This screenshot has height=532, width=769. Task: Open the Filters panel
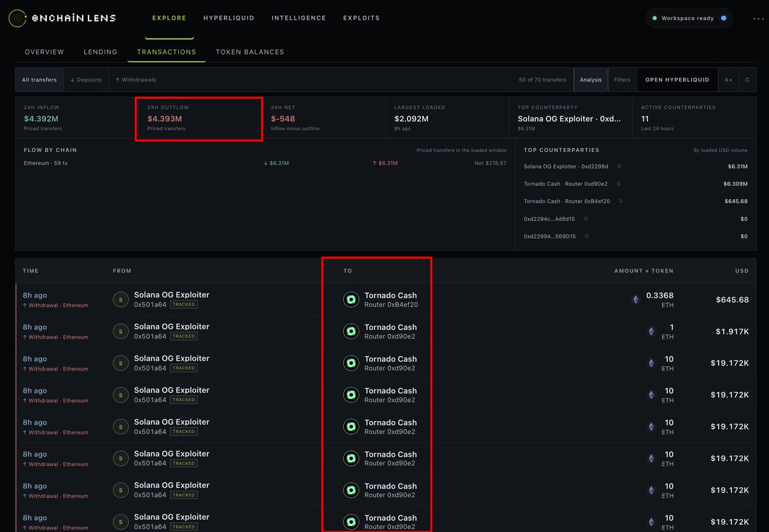[622, 80]
